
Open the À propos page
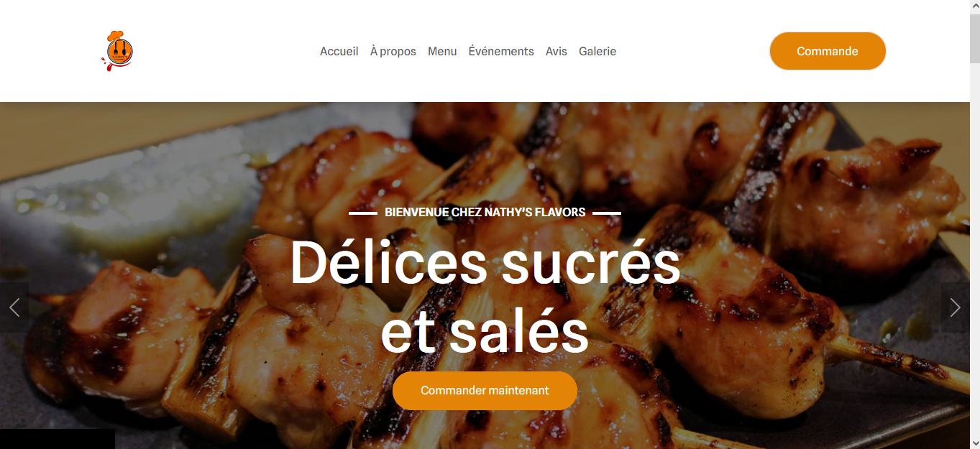(x=393, y=51)
